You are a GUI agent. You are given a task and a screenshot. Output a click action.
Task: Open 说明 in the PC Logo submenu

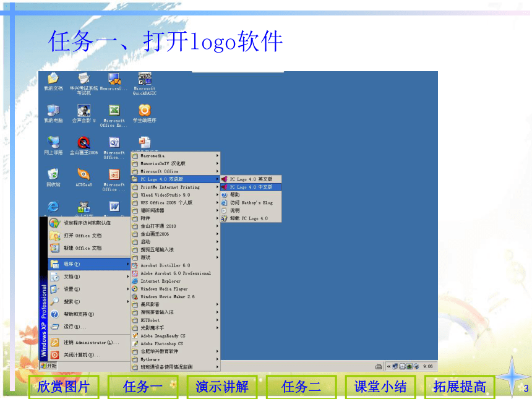251,210
